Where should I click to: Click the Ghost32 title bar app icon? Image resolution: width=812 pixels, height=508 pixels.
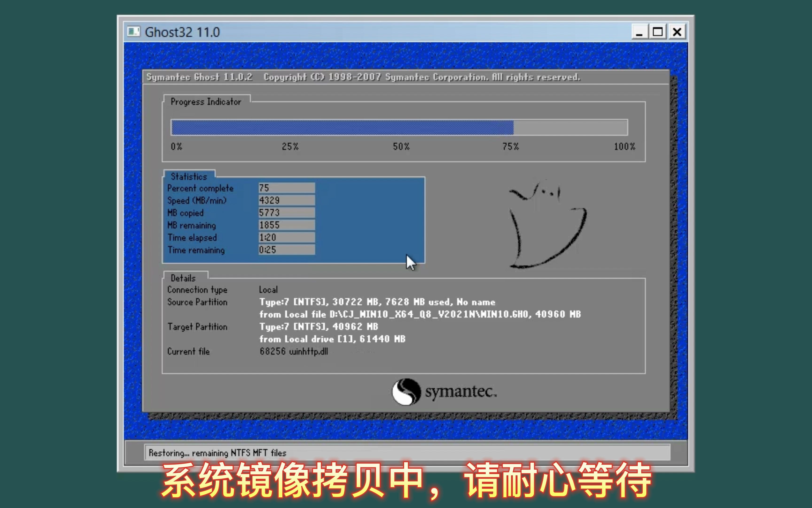133,32
